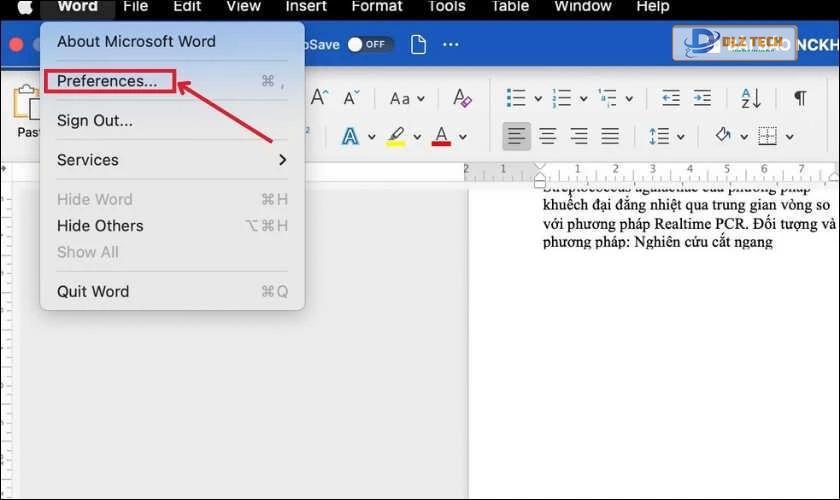This screenshot has height=500, width=840.
Task: Open the shading color dropdown arrow
Action: (744, 137)
